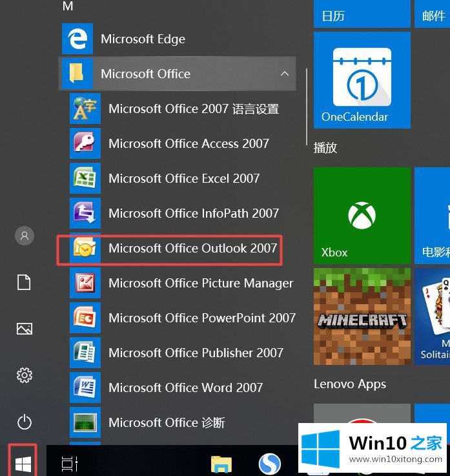
Task: Open the Picture Manager icon
Action: click(x=85, y=283)
